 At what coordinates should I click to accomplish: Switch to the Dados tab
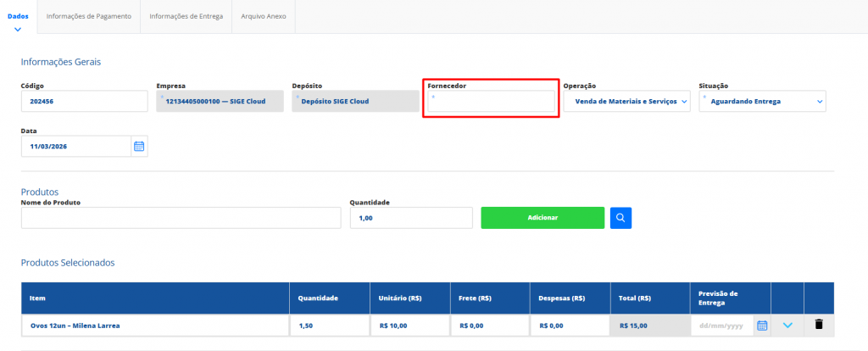click(19, 16)
